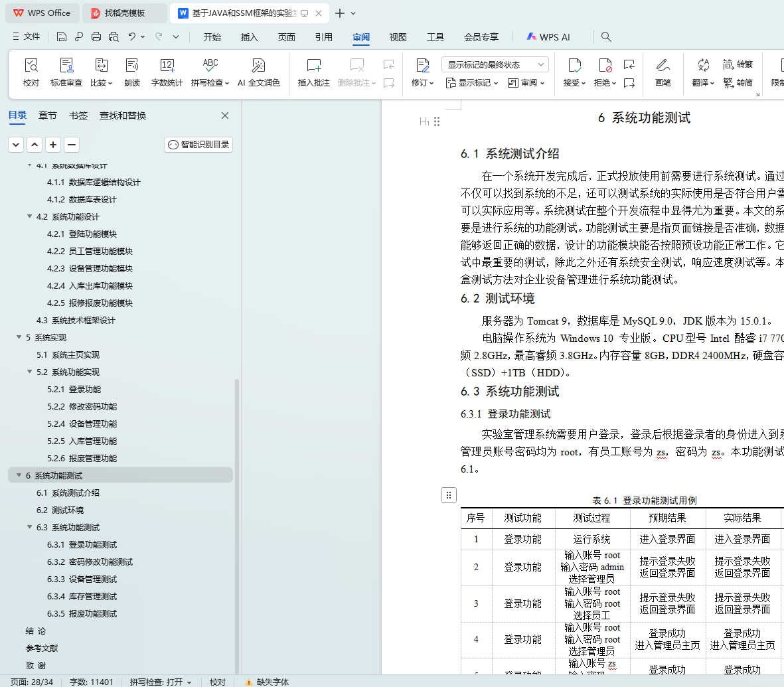The width and height of the screenshot is (784, 687).
Task: Switch to the 视图 ribbon tab
Action: point(398,37)
